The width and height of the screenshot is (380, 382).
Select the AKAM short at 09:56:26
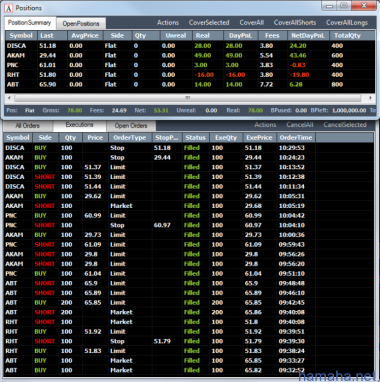click(x=188, y=254)
